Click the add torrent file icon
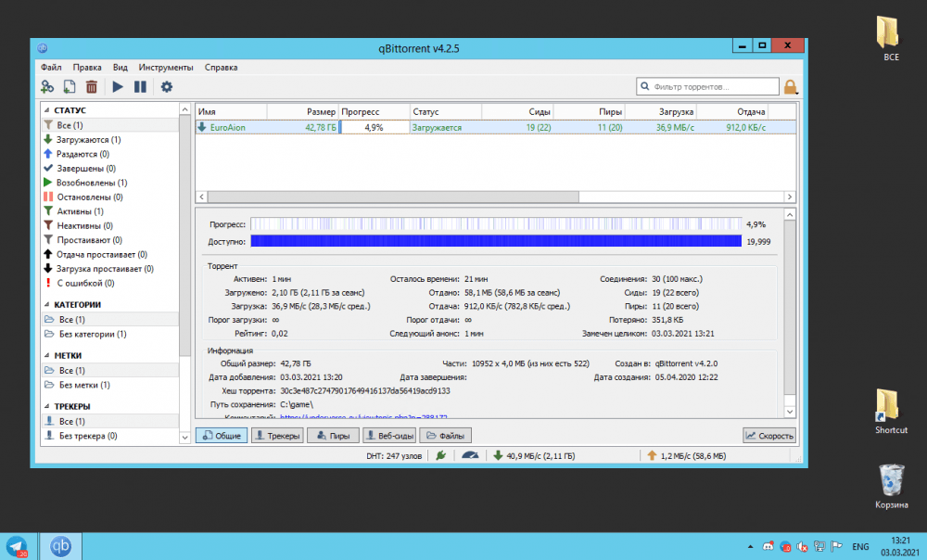This screenshot has width=927, height=560. click(x=70, y=87)
